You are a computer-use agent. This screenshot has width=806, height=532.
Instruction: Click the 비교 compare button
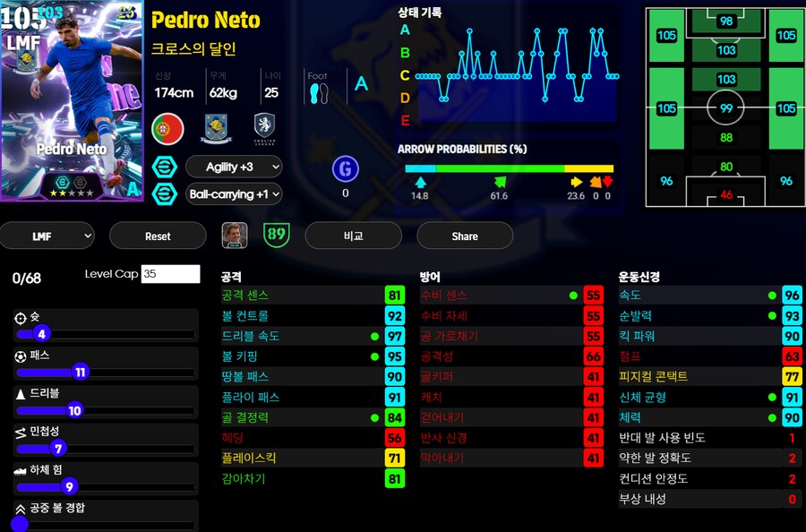tap(353, 236)
